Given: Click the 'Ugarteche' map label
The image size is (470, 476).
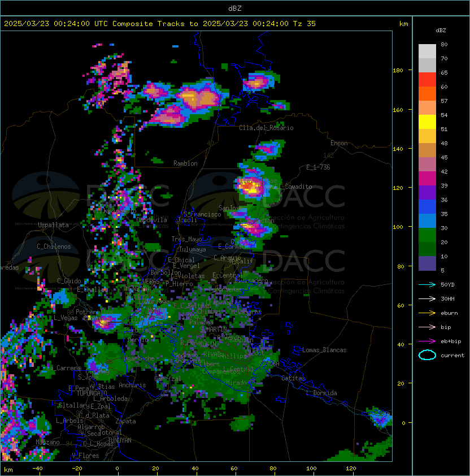Looking at the screenshot, I should click(139, 358).
